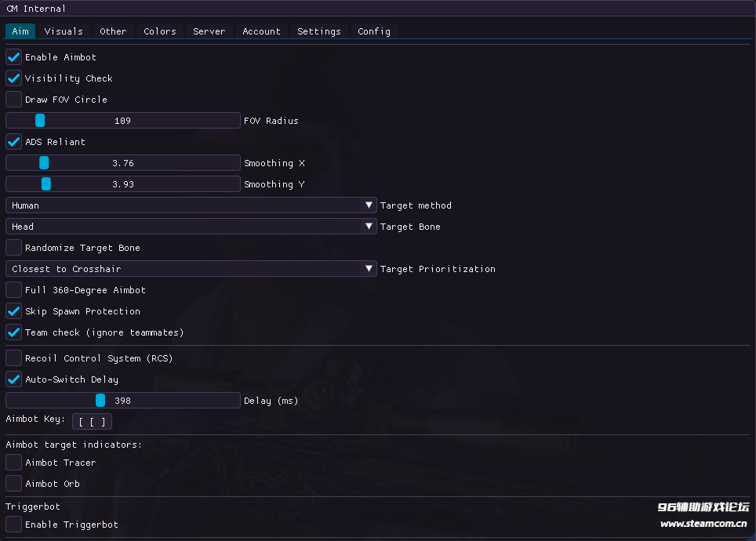Click the Delay (ms) slider

coord(123,401)
